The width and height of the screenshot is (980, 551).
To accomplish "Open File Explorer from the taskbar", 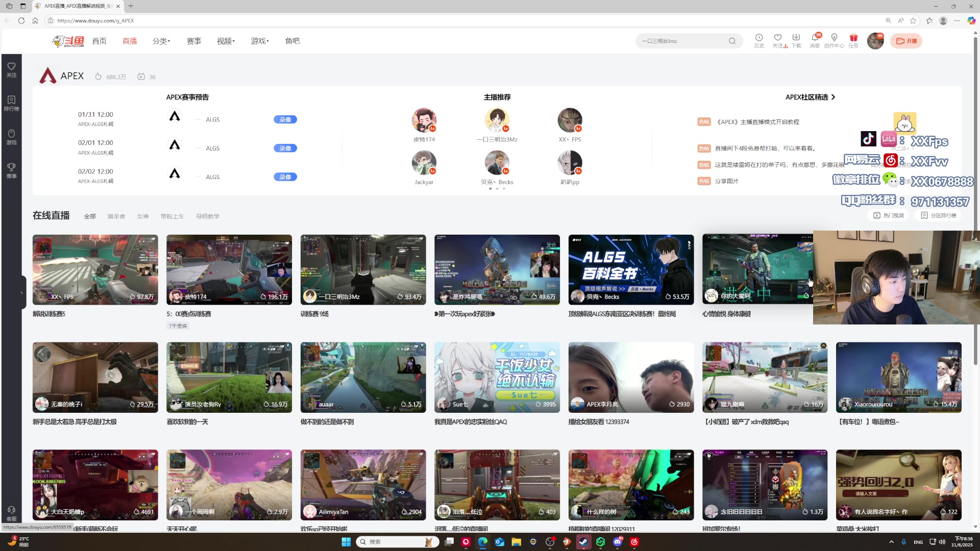I will [x=516, y=542].
